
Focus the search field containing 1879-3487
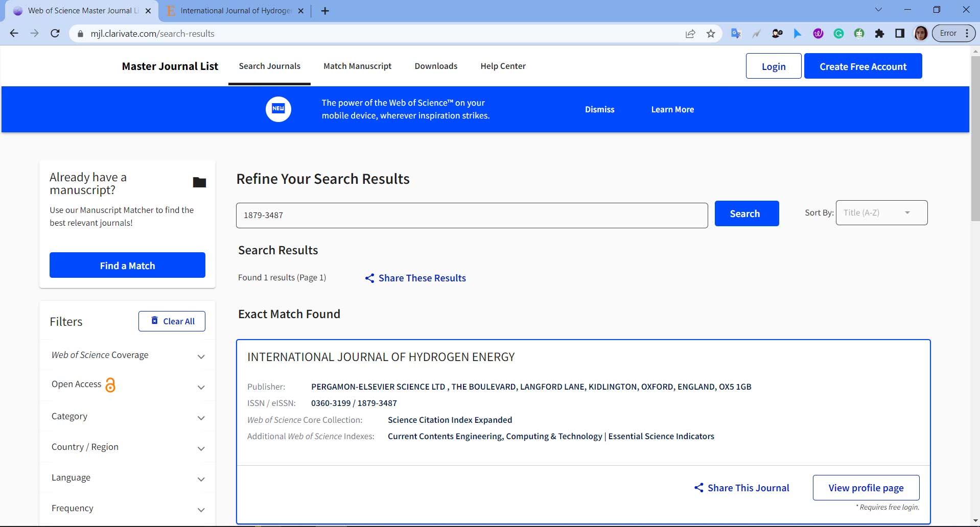click(472, 215)
